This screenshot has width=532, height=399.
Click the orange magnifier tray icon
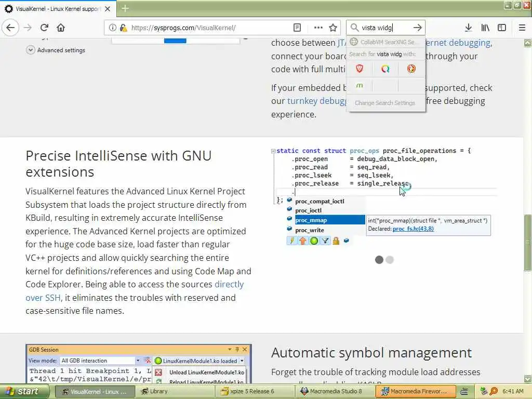coord(494,392)
